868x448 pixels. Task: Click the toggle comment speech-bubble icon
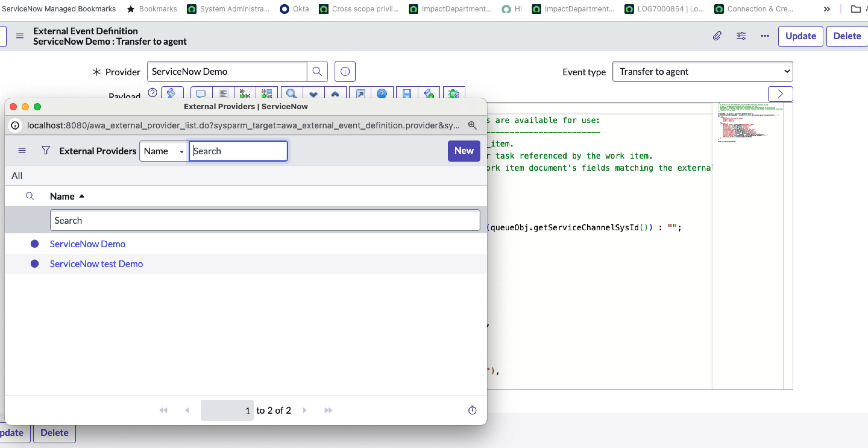(x=201, y=93)
